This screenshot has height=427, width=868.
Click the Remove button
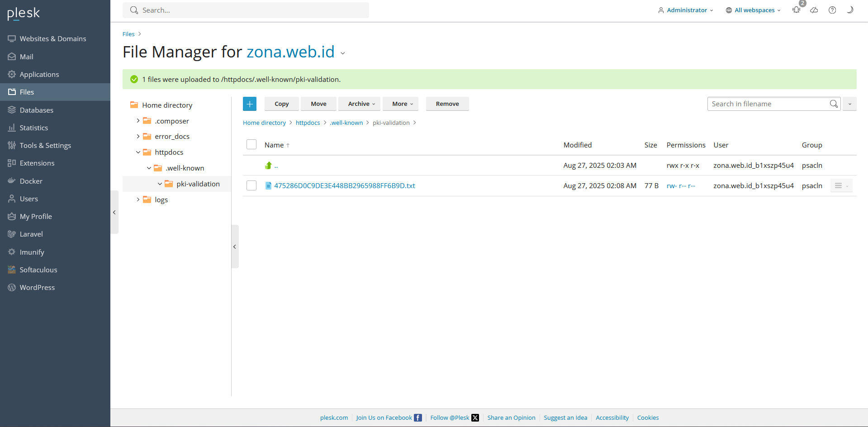tap(447, 104)
